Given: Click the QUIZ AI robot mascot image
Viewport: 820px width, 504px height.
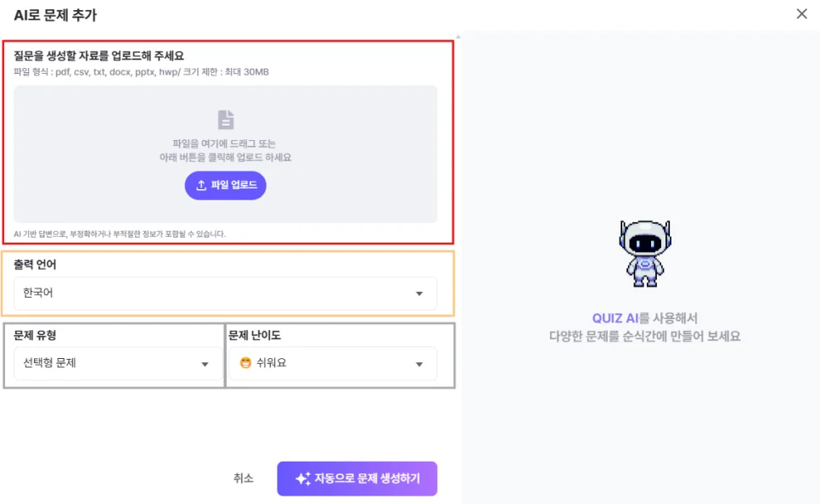Looking at the screenshot, I should 645,252.
